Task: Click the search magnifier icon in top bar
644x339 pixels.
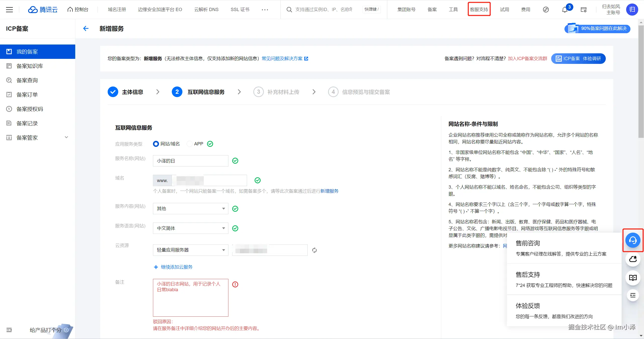Action: tap(289, 10)
